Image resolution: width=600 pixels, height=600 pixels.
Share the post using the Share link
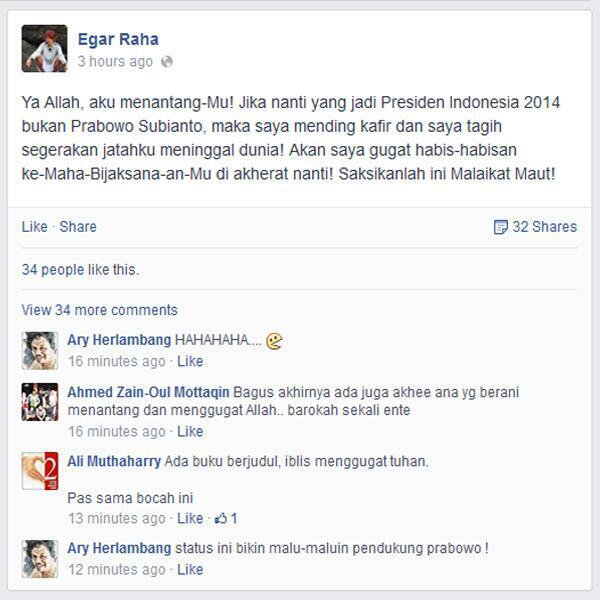78,227
